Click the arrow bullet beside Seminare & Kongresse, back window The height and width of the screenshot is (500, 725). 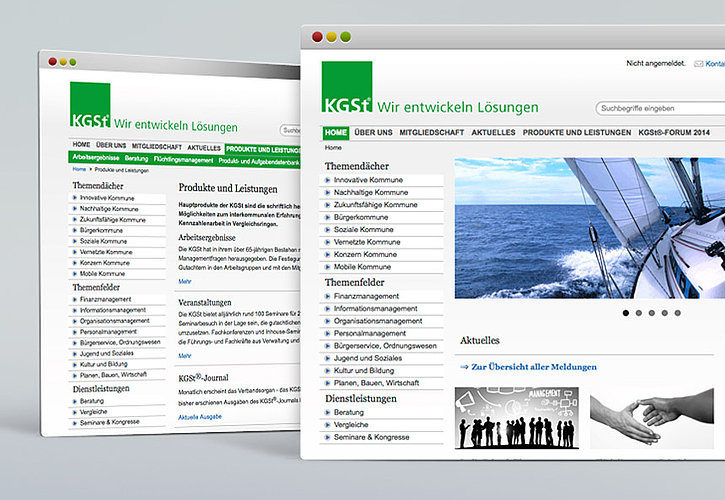(x=73, y=425)
